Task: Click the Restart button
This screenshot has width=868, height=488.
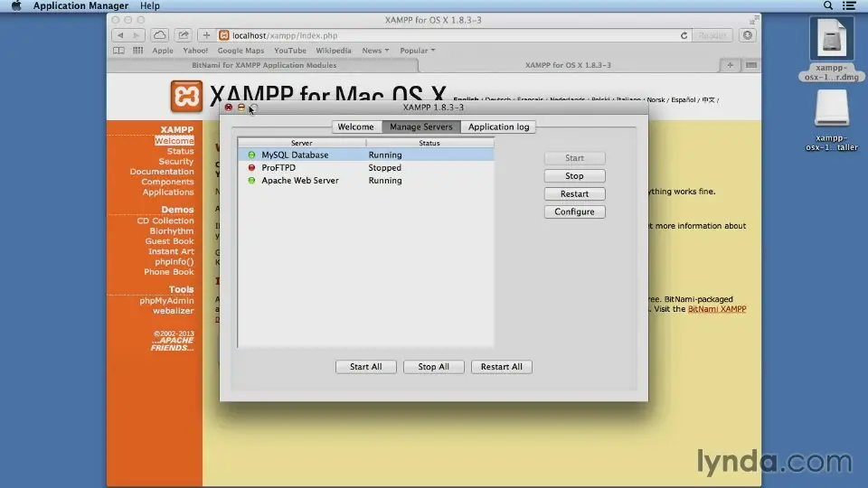Action: coord(575,194)
